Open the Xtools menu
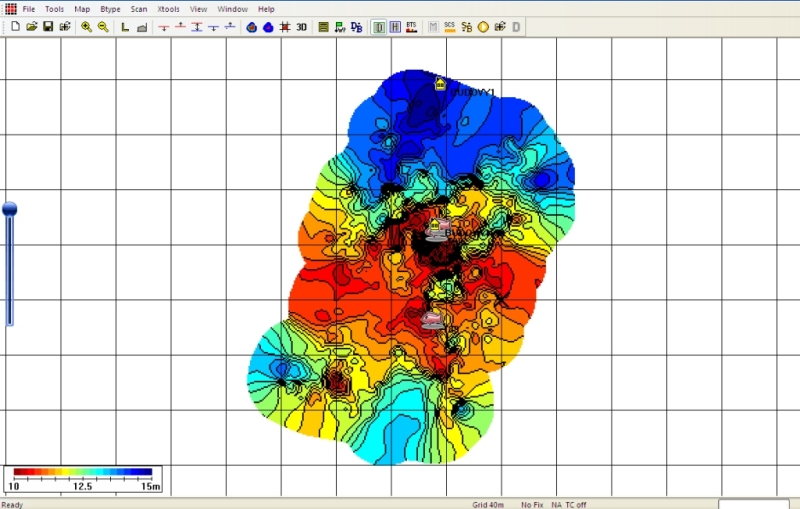This screenshot has width=800, height=509. (x=168, y=9)
